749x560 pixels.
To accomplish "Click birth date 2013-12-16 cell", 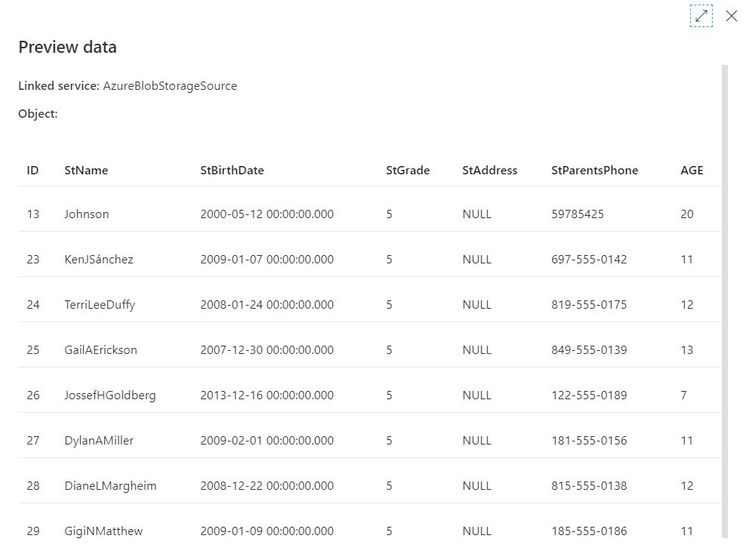I will click(x=267, y=395).
